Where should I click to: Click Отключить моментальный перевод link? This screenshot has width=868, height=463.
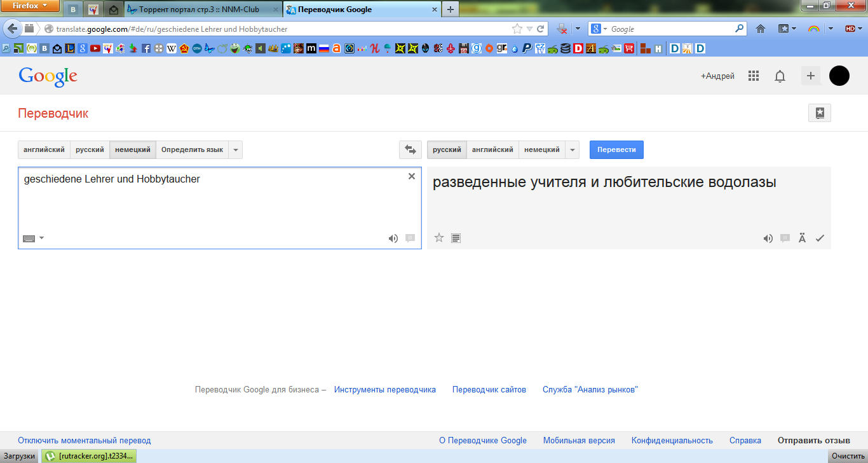coord(85,441)
